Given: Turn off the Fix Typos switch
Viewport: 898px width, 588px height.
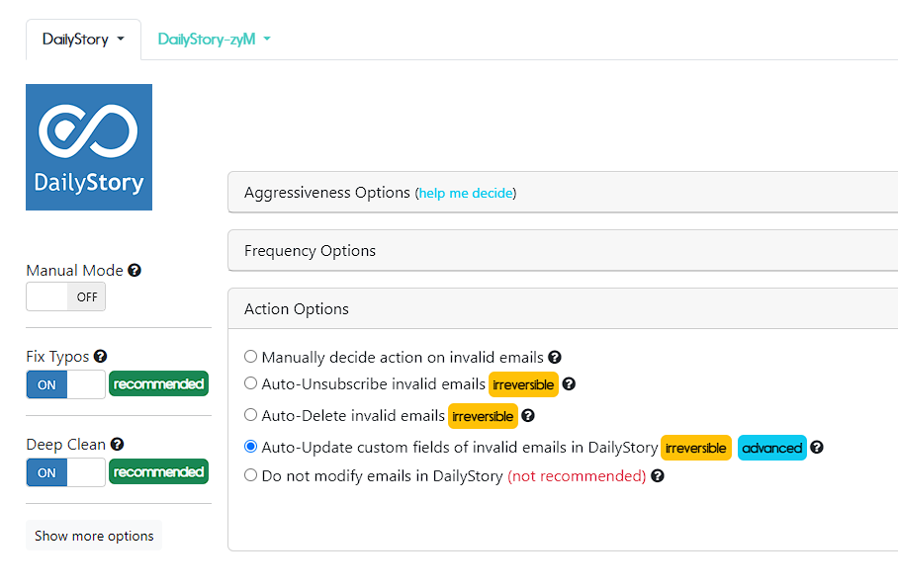Looking at the screenshot, I should click(66, 384).
